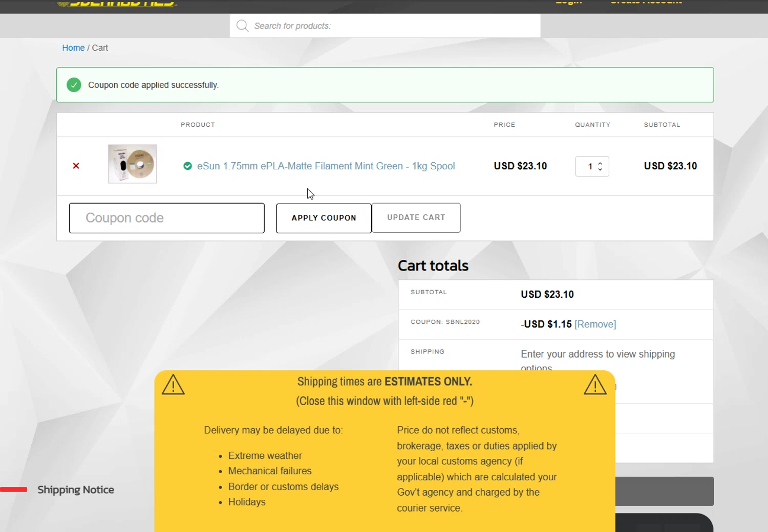Click the QUANTITY column header
Screen dimensions: 768x532
[x=592, y=125]
